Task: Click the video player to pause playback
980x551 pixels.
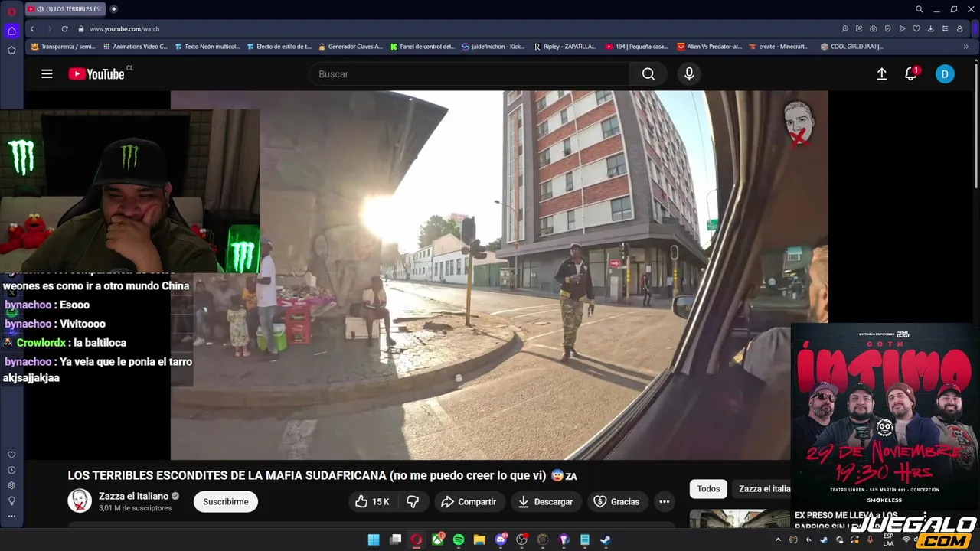Action: click(x=498, y=275)
